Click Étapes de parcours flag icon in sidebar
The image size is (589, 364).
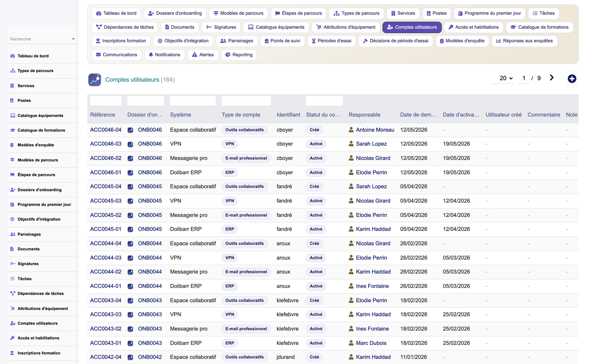click(13, 175)
